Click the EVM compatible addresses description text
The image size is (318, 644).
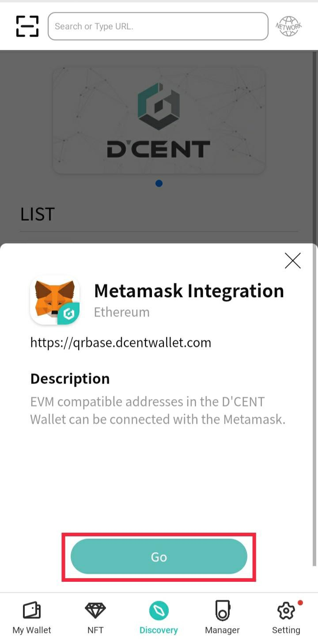pyautogui.click(x=158, y=411)
